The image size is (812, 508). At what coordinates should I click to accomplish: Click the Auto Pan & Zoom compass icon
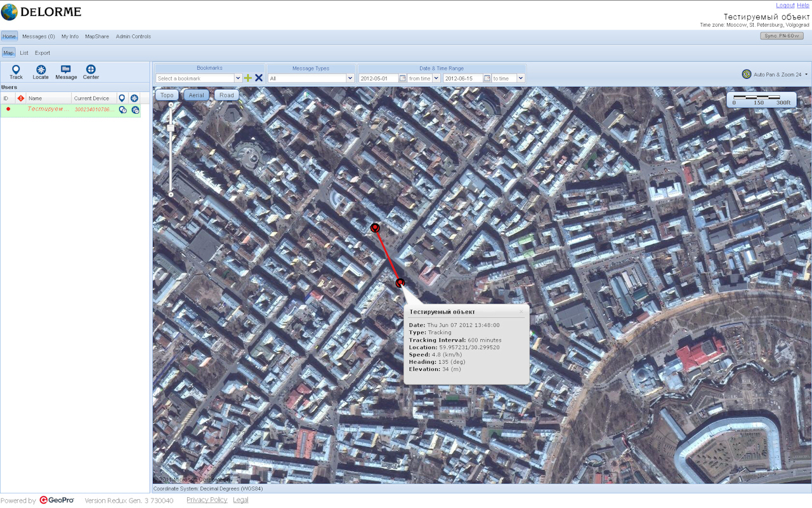(747, 74)
